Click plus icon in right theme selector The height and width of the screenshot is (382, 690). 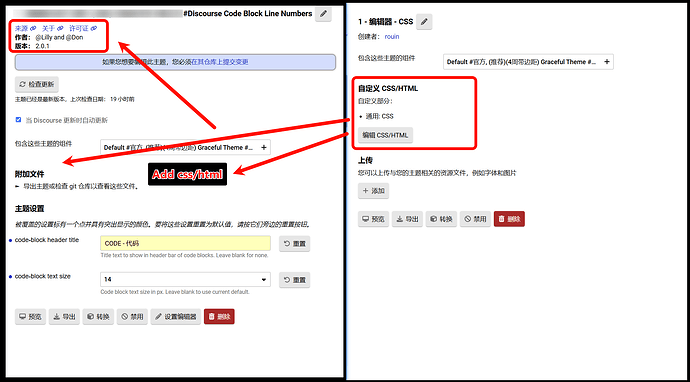(x=606, y=62)
